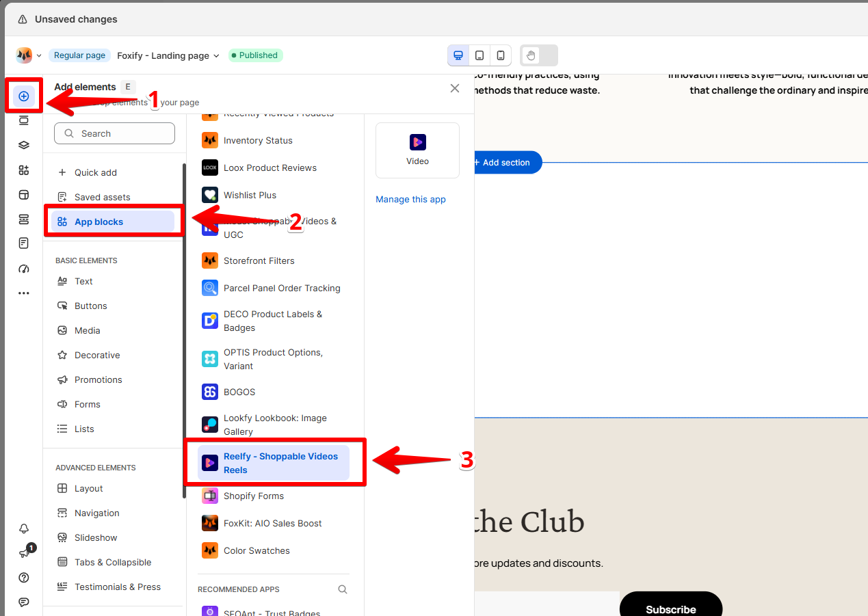Switch to tablet preview mode
868x616 pixels.
(x=479, y=55)
